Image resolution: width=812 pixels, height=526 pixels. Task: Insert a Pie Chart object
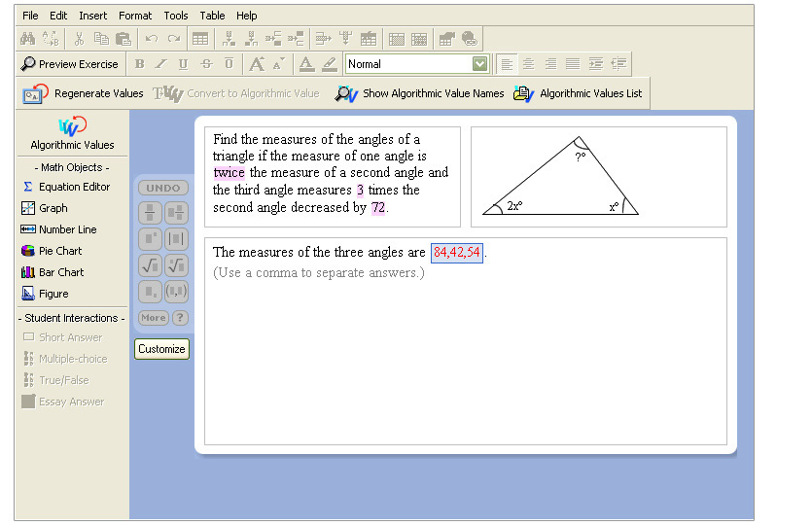(x=52, y=251)
